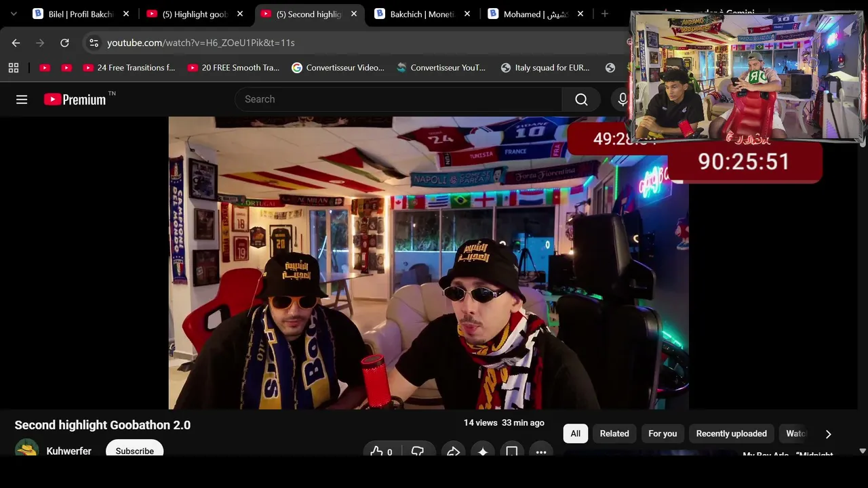This screenshot has width=868, height=488.
Task: Click the main video player
Action: click(x=429, y=263)
